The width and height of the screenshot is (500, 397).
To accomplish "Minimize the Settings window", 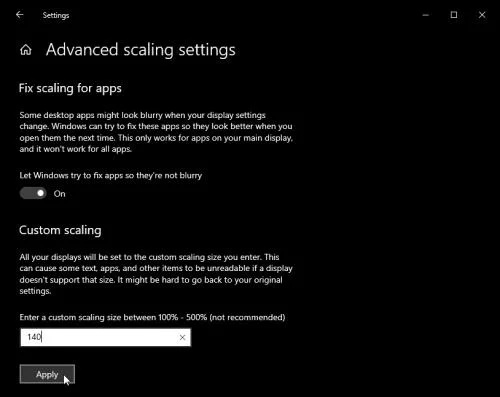I will pyautogui.click(x=426, y=15).
